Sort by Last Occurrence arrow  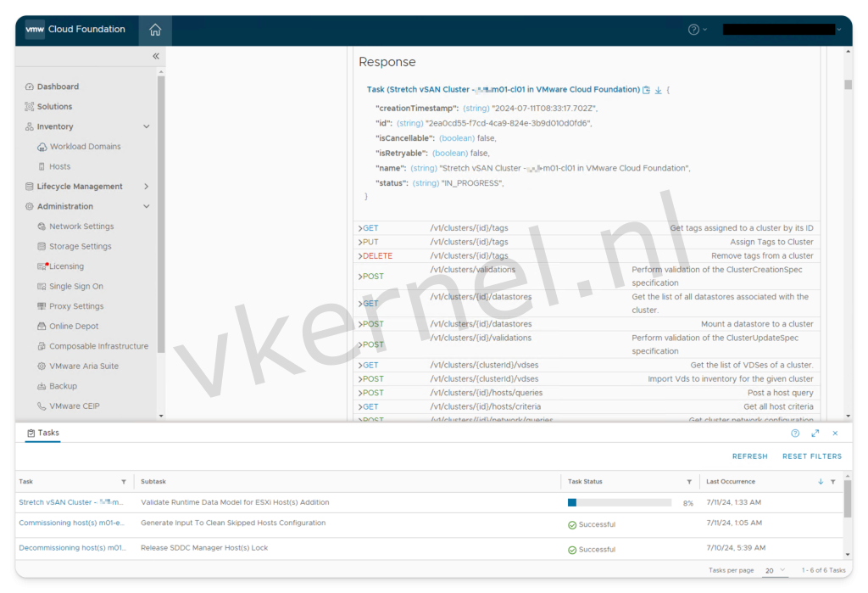tap(821, 482)
